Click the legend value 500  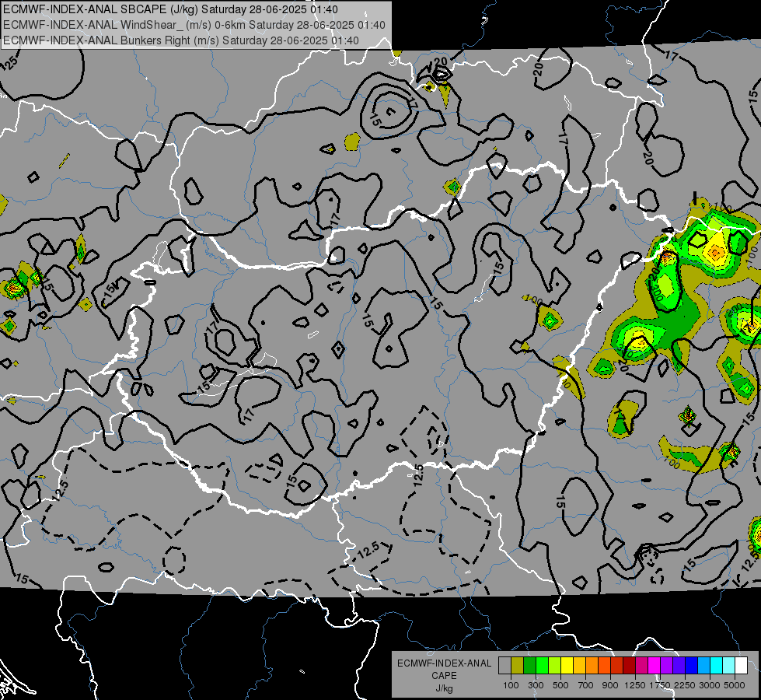point(560,685)
